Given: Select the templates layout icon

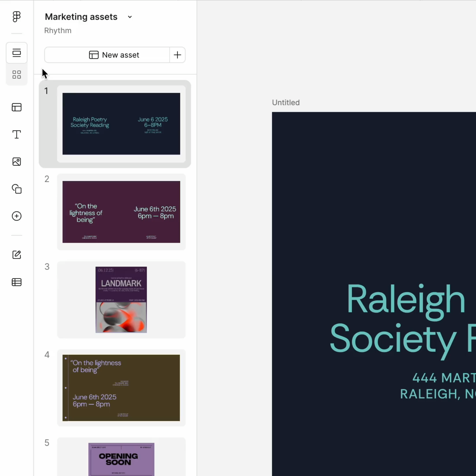Looking at the screenshot, I should tap(17, 107).
